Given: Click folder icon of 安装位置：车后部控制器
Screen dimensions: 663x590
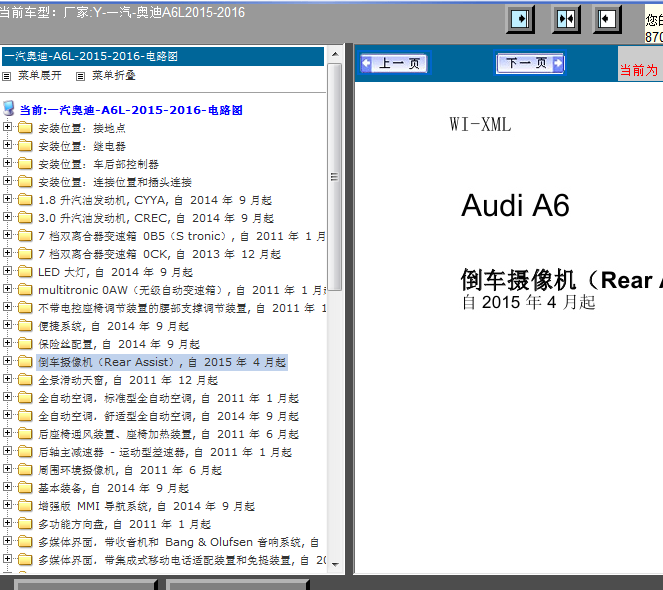Looking at the screenshot, I should point(25,163).
